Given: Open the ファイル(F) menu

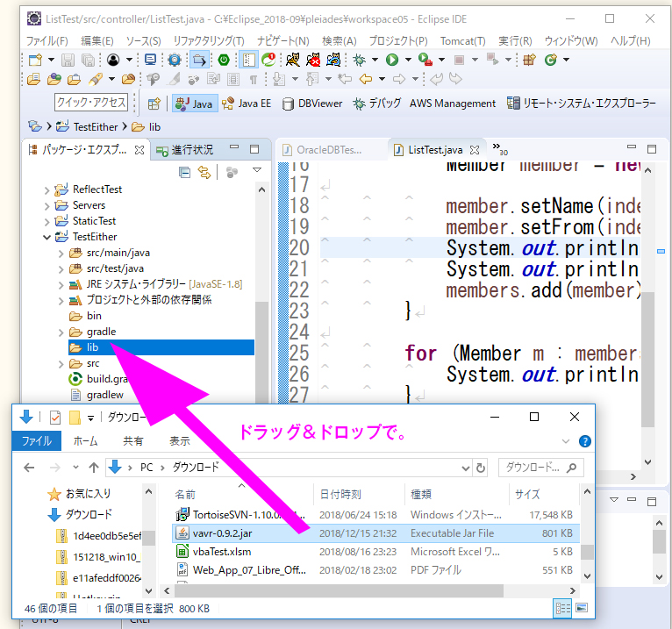Looking at the screenshot, I should point(46,40).
